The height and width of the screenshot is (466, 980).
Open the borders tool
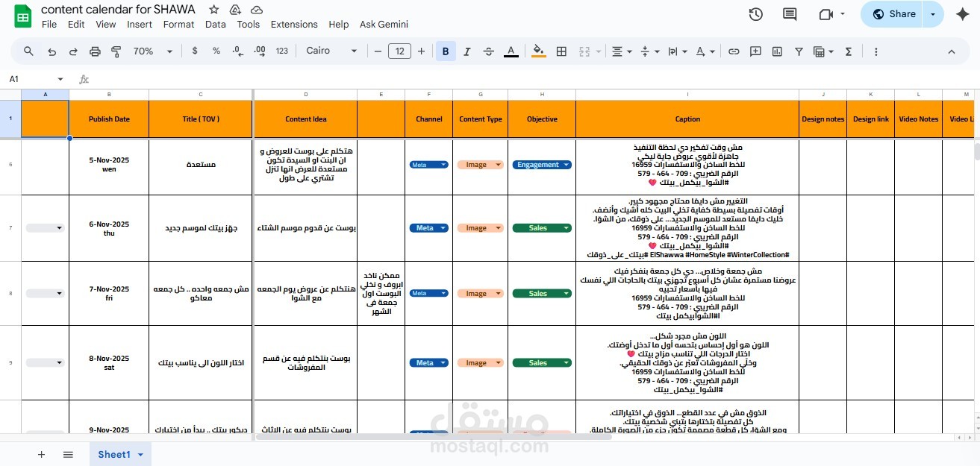[x=561, y=51]
